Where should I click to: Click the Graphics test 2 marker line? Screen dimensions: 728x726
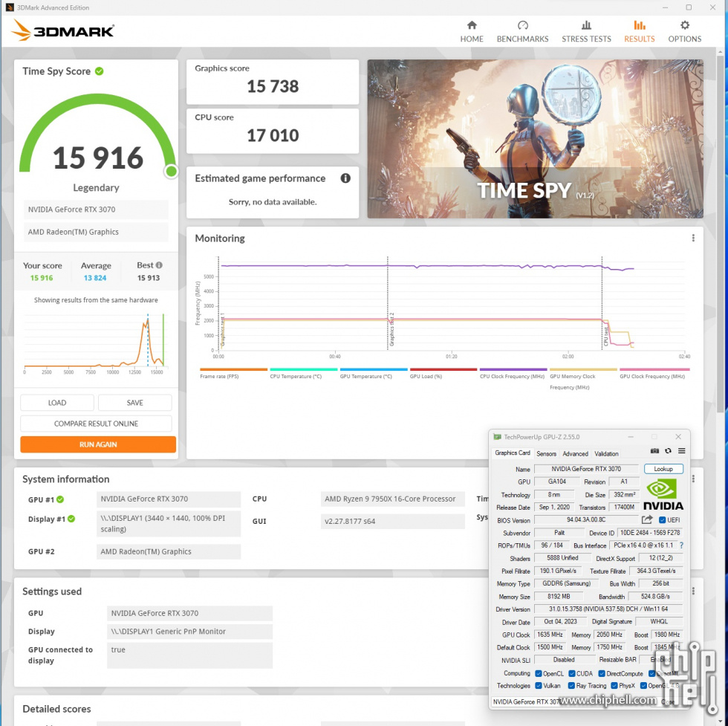click(x=388, y=303)
